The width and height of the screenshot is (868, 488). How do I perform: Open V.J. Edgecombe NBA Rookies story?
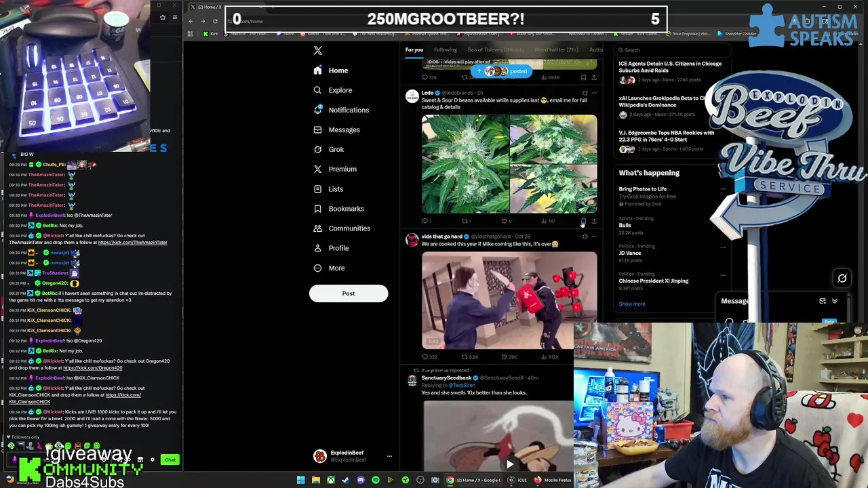tap(667, 136)
